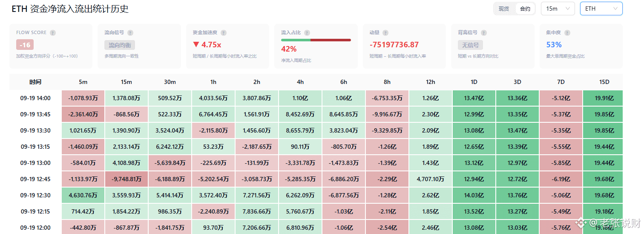Screen dimensions: 644x234
Task: Click help icon beside FLOW SCORE
Action: [x=53, y=33]
